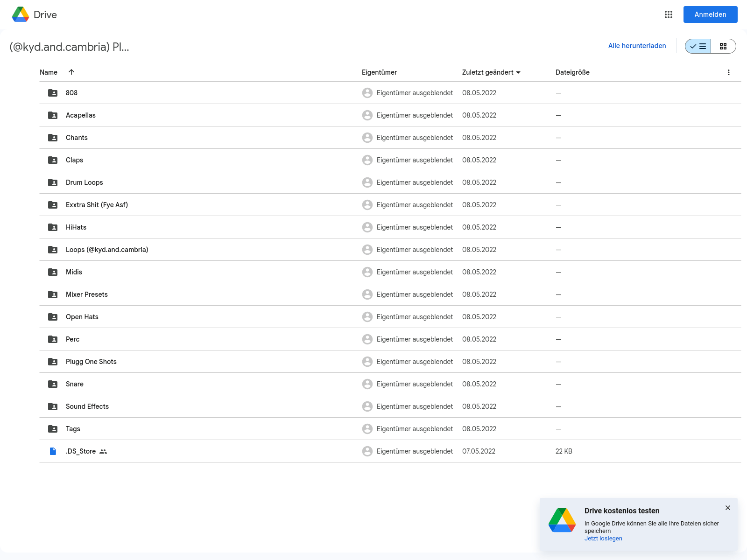
Task: Select the Snare folder name
Action: (75, 384)
